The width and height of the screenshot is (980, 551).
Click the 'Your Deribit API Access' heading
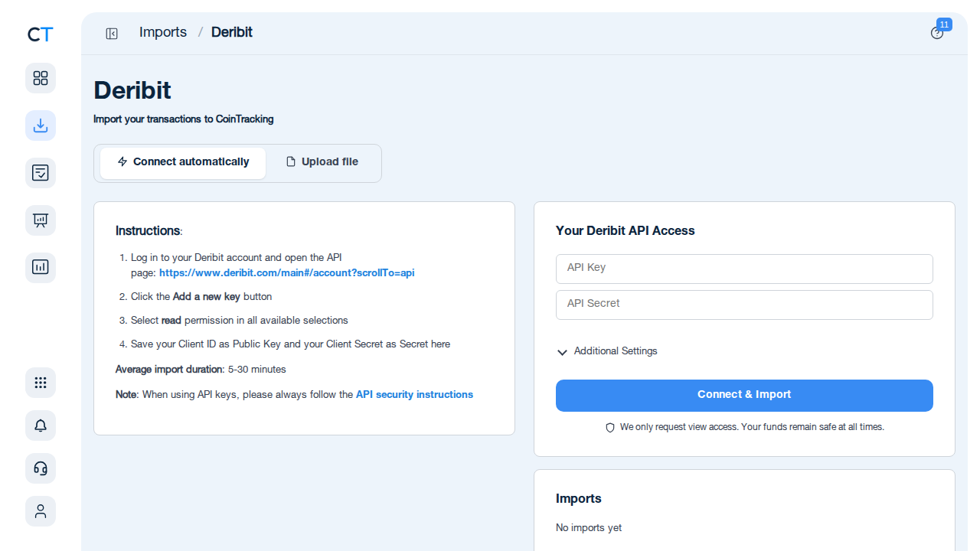(x=626, y=230)
